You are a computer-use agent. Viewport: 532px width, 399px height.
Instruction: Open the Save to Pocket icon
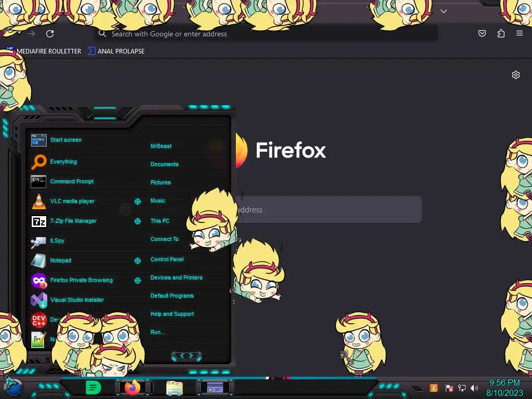pyautogui.click(x=482, y=33)
